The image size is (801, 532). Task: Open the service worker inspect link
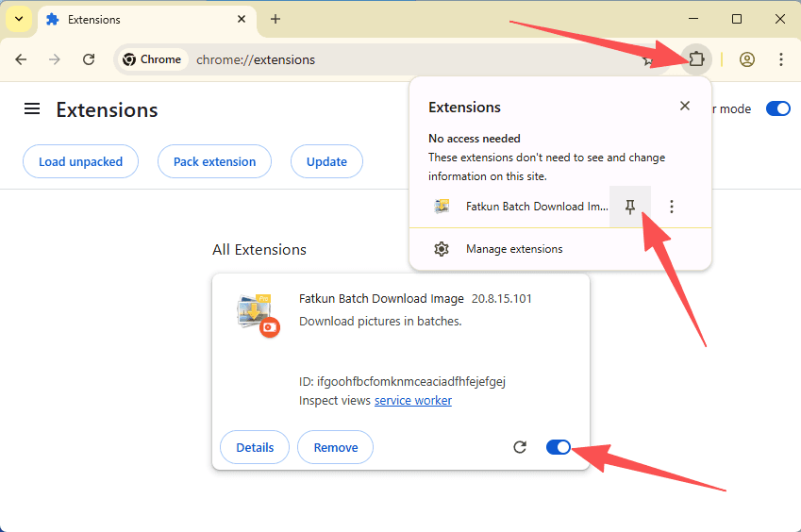pos(412,401)
